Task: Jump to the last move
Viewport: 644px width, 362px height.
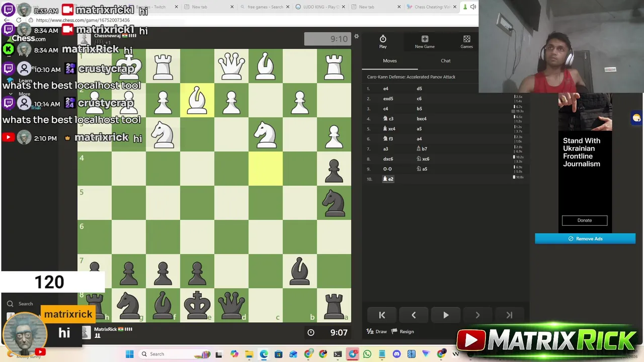Action: coord(509,315)
